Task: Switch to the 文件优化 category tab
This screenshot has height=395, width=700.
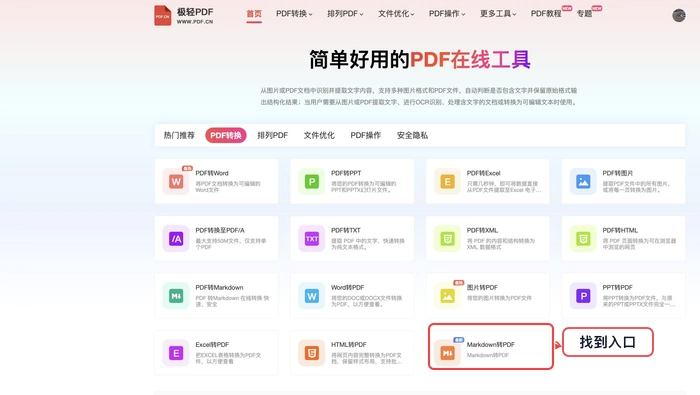Action: pos(319,135)
